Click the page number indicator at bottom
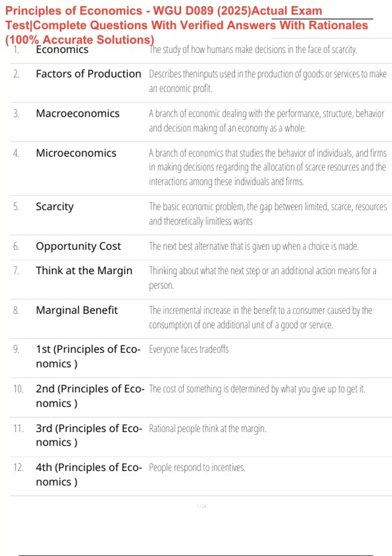The width and height of the screenshot is (392, 556). point(201,506)
